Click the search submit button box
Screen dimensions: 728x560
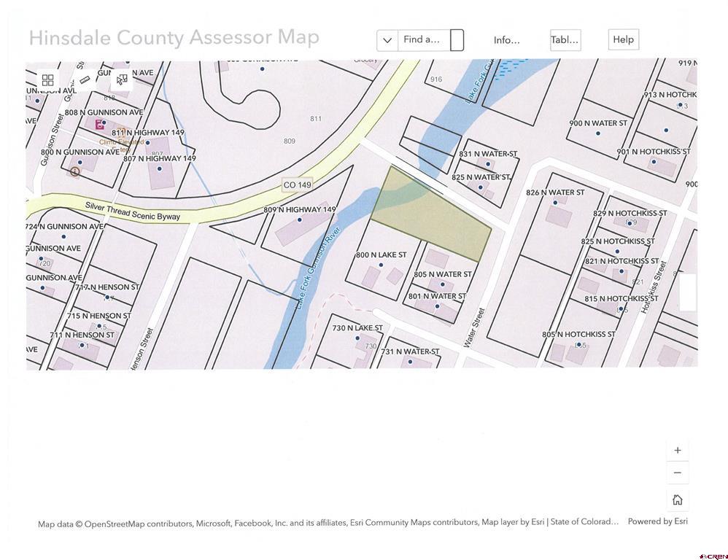click(x=457, y=40)
